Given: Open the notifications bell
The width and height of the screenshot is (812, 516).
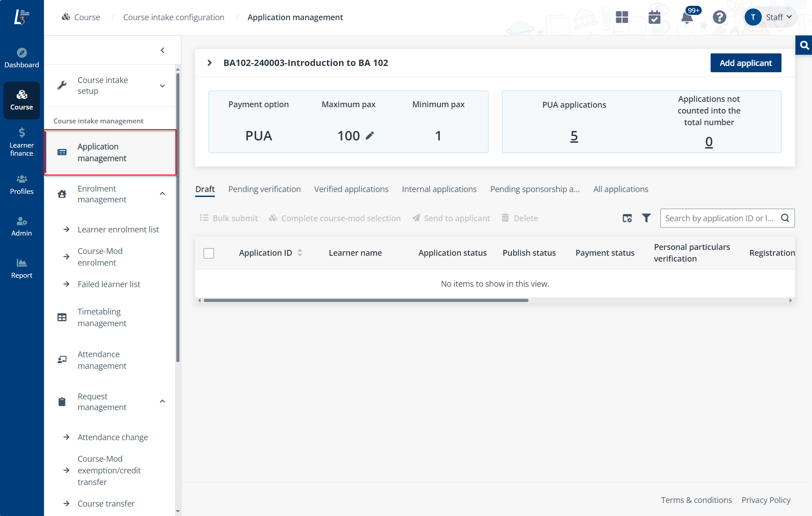Looking at the screenshot, I should [x=686, y=17].
